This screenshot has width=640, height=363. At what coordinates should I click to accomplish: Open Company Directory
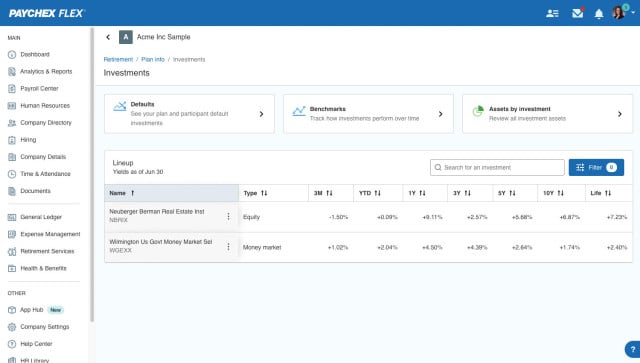tap(46, 122)
